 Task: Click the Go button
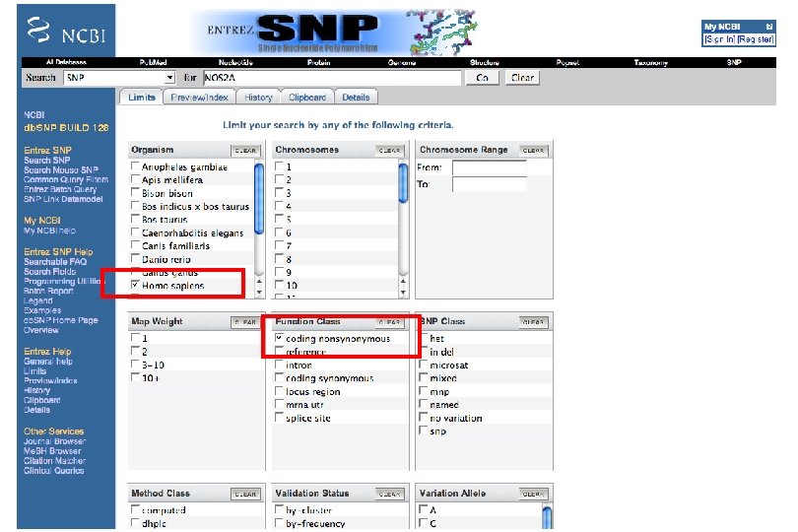point(482,78)
